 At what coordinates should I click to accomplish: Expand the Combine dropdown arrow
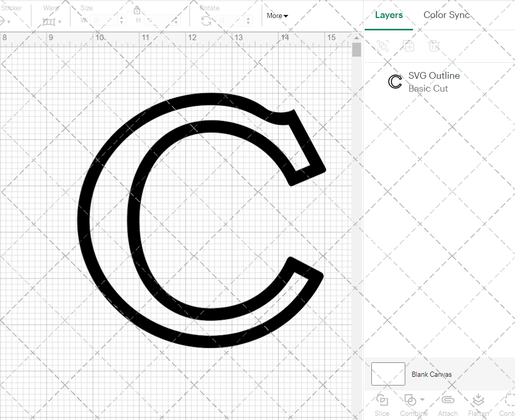(x=423, y=400)
